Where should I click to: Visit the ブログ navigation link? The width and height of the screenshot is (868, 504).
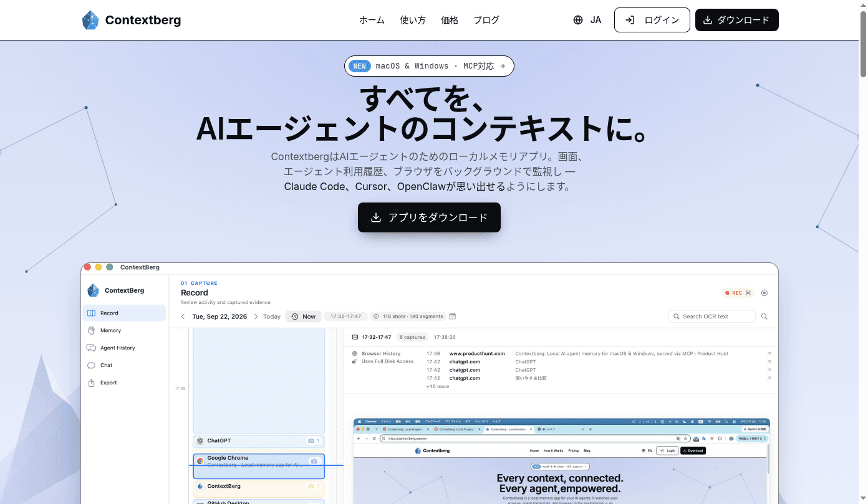486,20
